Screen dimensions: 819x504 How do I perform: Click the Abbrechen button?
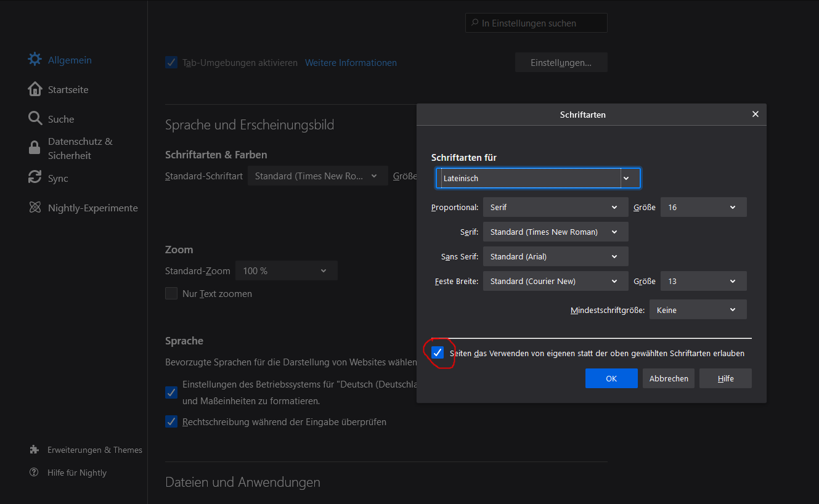click(669, 378)
